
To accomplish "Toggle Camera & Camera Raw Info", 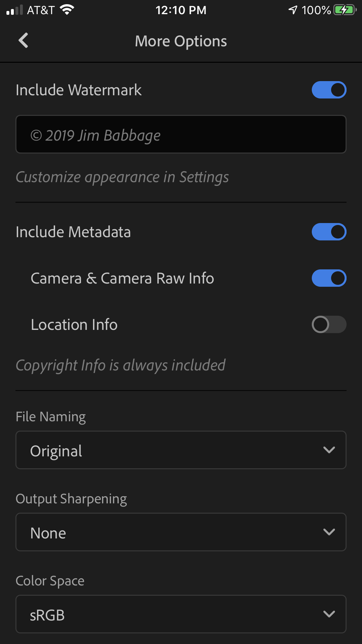I will [329, 278].
